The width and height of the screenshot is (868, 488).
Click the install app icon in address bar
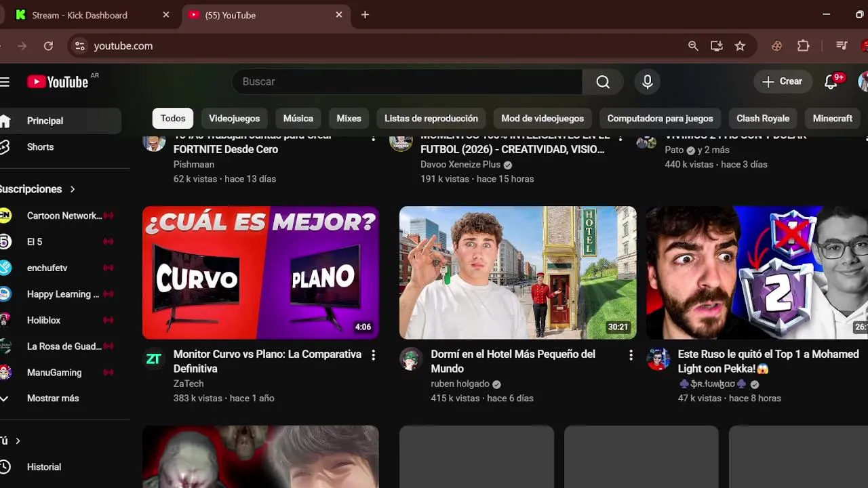(717, 46)
